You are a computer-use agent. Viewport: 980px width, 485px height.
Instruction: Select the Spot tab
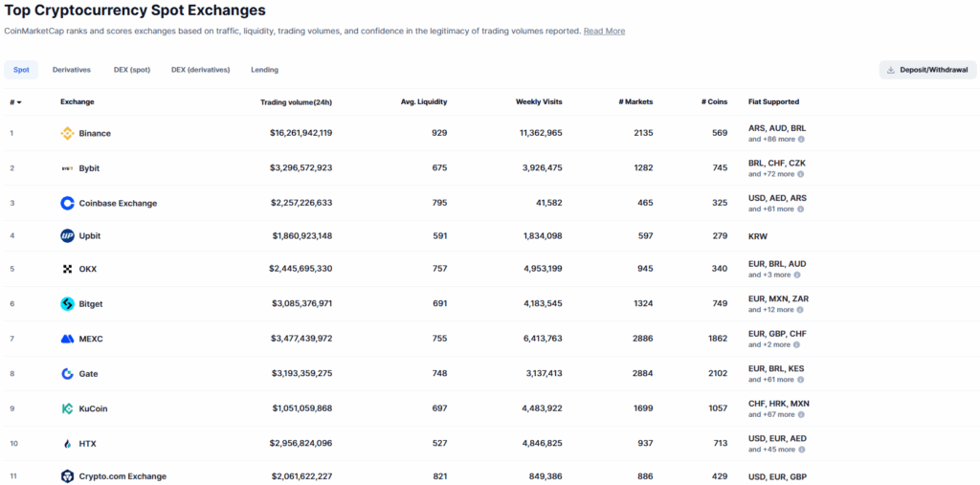click(x=21, y=70)
